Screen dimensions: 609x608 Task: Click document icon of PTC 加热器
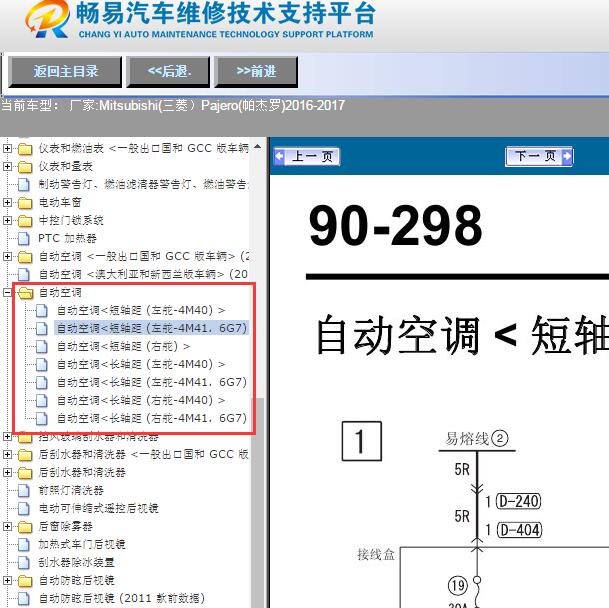24,239
